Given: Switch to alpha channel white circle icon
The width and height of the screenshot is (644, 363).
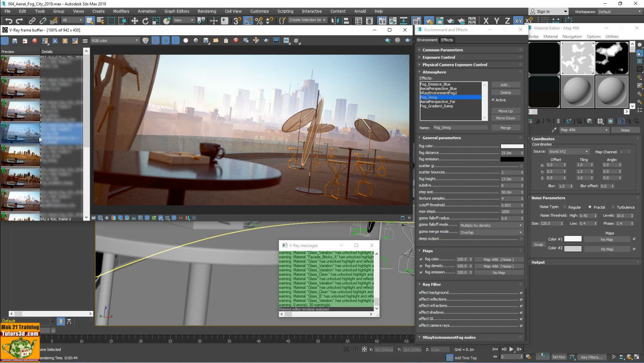Looking at the screenshot, I should coord(186,40).
